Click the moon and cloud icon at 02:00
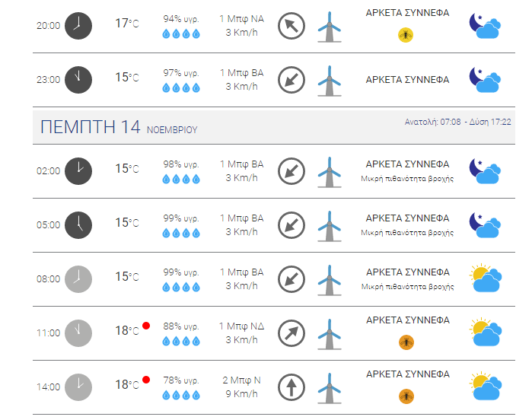532x420 pixels. pyautogui.click(x=485, y=171)
